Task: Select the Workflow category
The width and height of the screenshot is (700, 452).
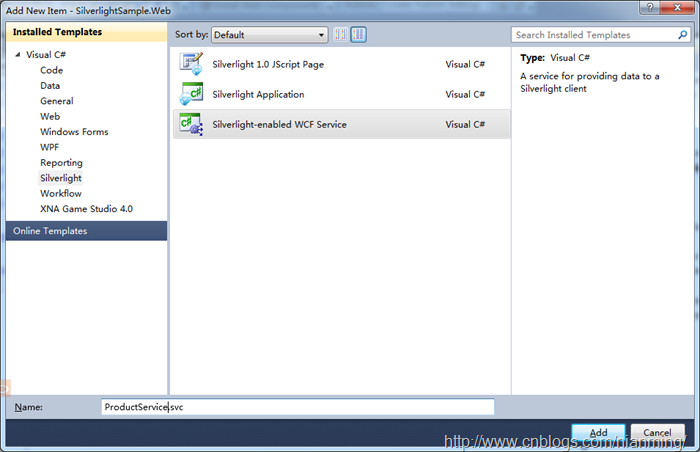Action: 61,193
